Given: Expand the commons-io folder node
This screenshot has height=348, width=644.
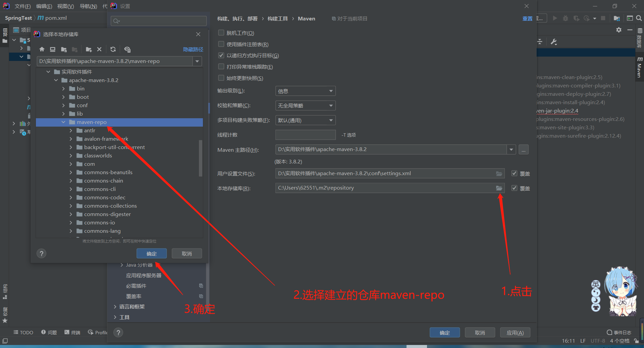Looking at the screenshot, I should [x=71, y=222].
